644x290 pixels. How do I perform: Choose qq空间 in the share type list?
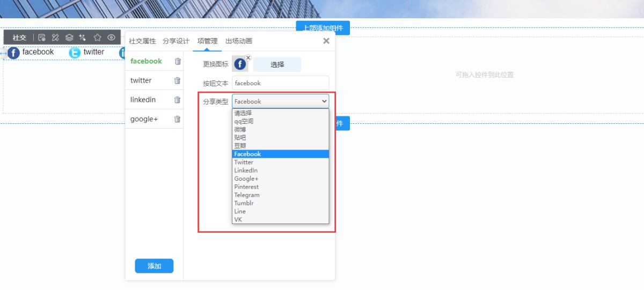tap(281, 121)
